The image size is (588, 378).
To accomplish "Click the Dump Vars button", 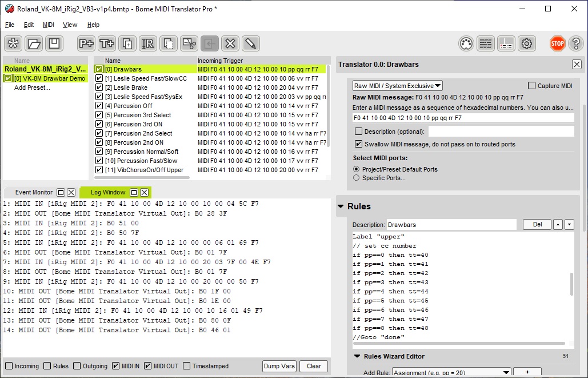I will coord(279,366).
